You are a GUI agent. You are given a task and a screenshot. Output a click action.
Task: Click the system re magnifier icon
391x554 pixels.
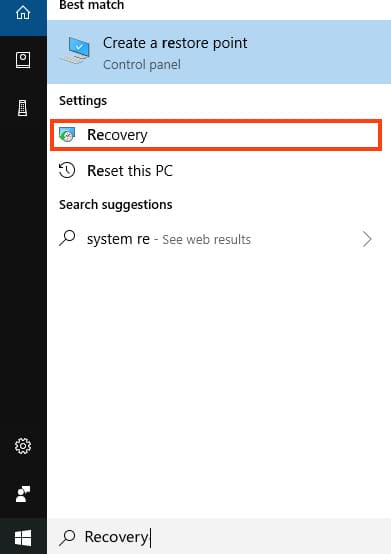pos(67,238)
